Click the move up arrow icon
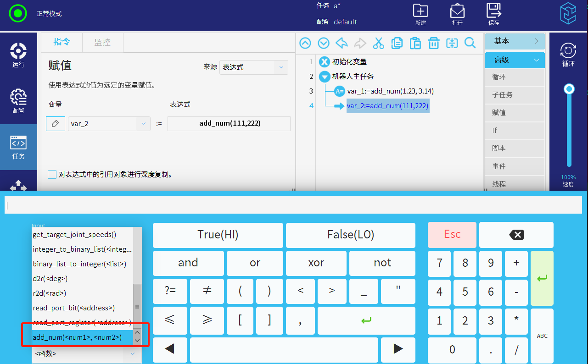This screenshot has width=588, height=364. tap(305, 43)
